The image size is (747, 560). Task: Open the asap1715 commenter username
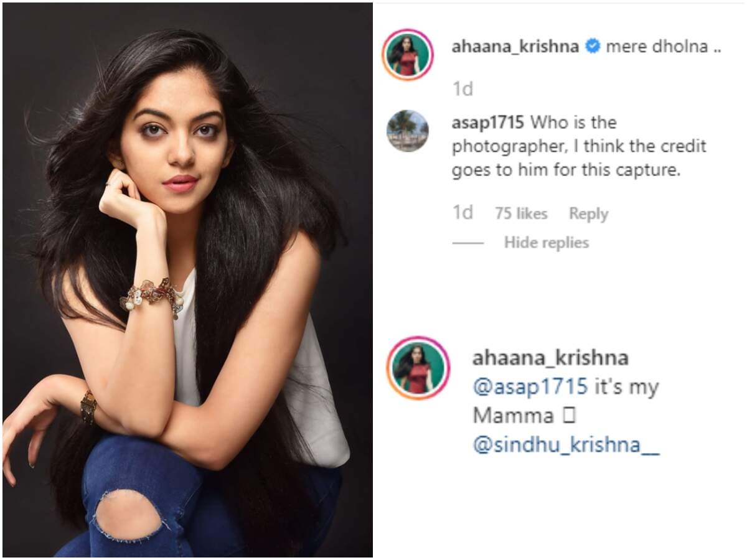[487, 123]
